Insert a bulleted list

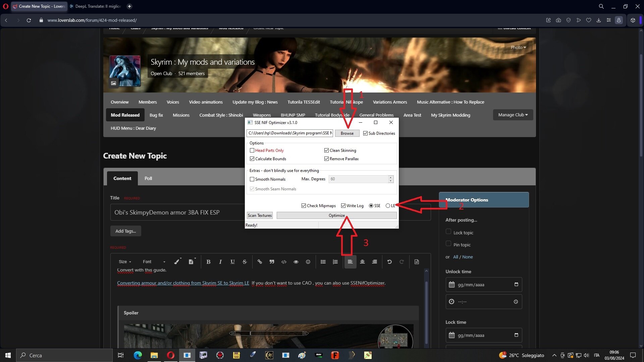click(323, 262)
